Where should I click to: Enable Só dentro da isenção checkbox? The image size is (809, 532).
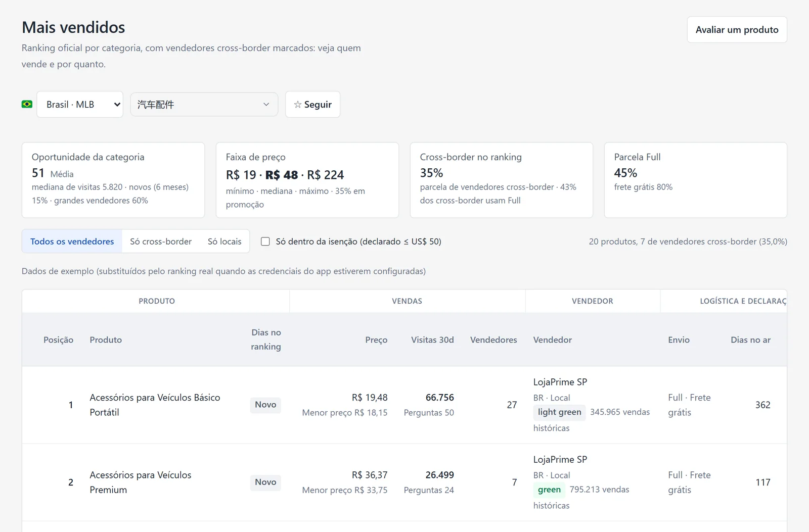[x=265, y=241]
